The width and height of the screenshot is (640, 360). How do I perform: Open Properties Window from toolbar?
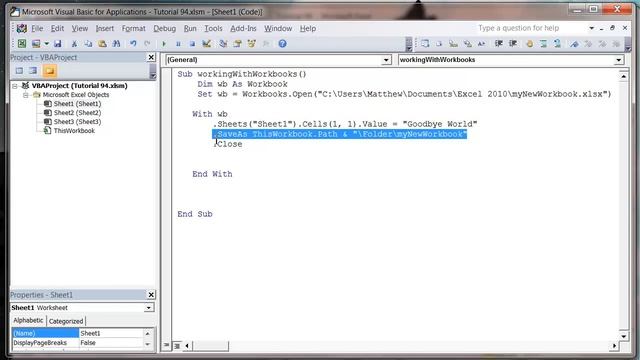[237, 44]
